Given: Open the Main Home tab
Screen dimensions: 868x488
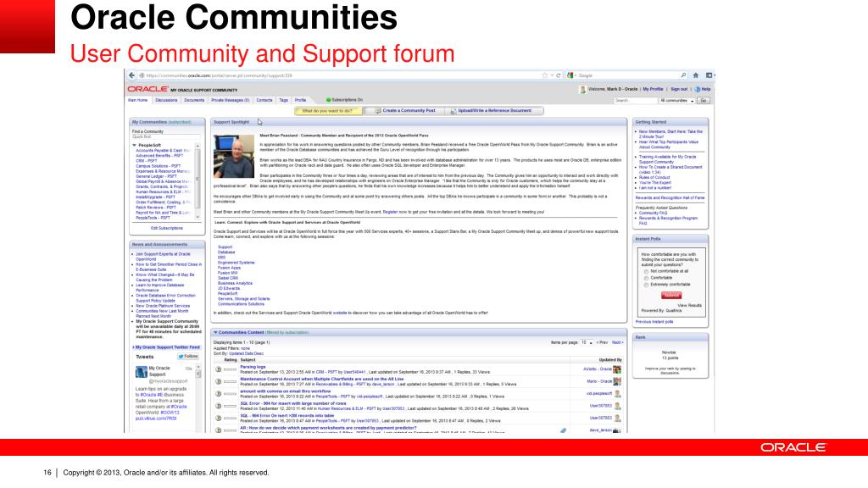Looking at the screenshot, I should (x=138, y=100).
